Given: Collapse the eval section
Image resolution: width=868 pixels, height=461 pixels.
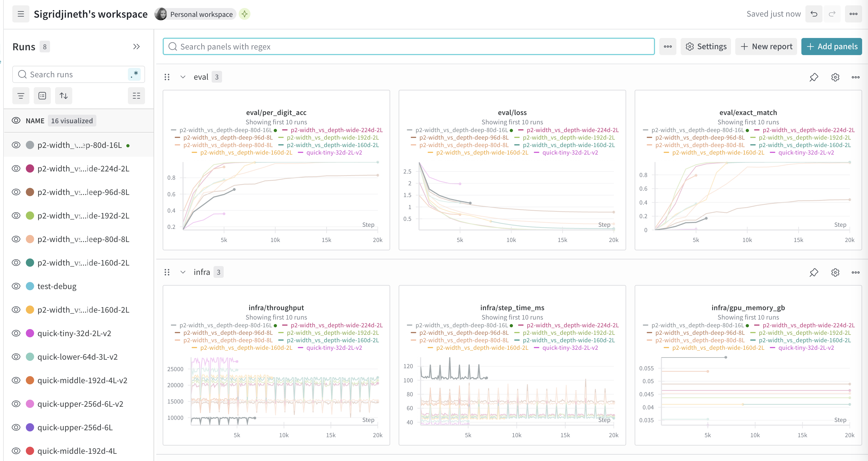Looking at the screenshot, I should pos(183,77).
